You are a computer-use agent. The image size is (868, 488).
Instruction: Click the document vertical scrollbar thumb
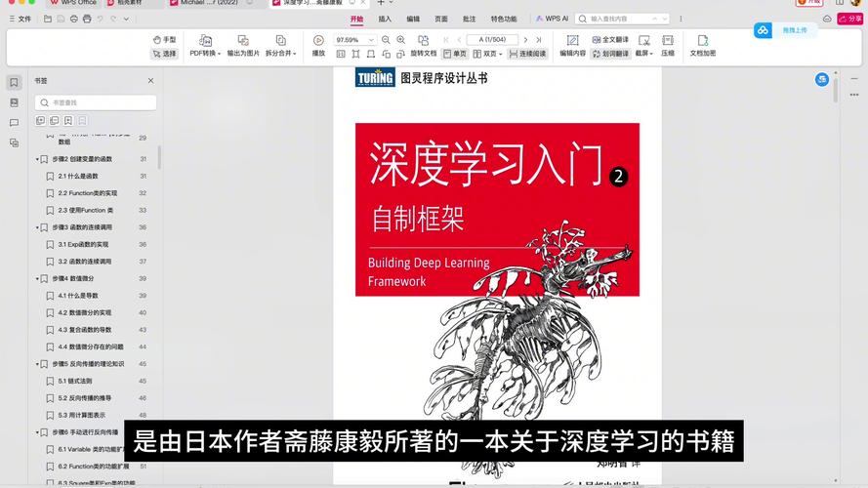836,91
